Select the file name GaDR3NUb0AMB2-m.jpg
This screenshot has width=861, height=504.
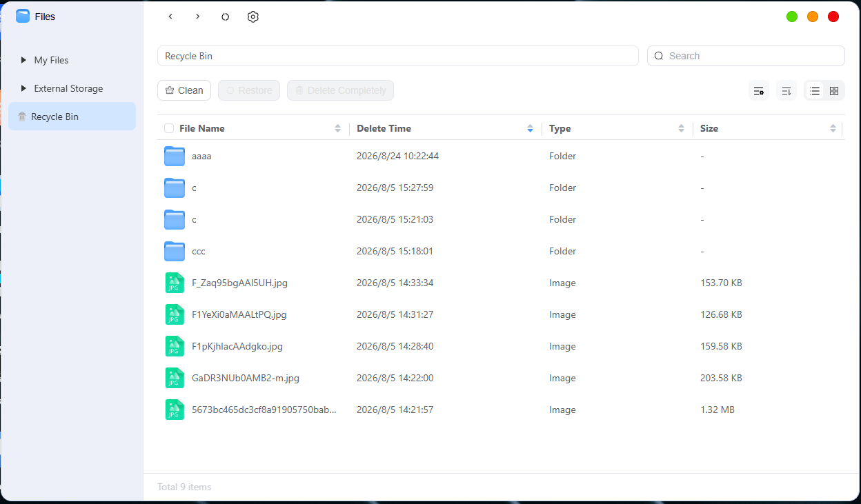point(246,379)
